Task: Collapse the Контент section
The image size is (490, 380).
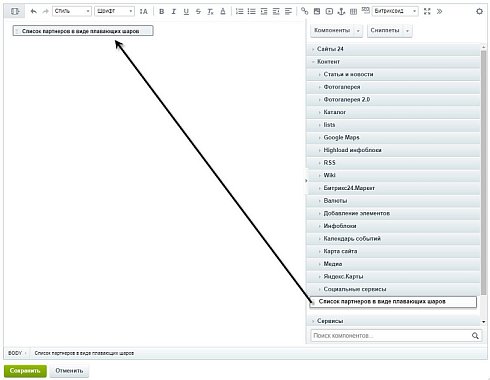Action: pyautogui.click(x=393, y=62)
